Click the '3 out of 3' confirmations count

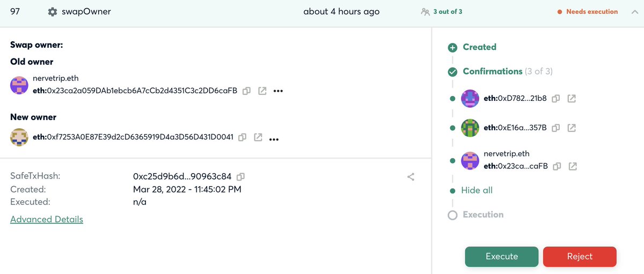(448, 11)
